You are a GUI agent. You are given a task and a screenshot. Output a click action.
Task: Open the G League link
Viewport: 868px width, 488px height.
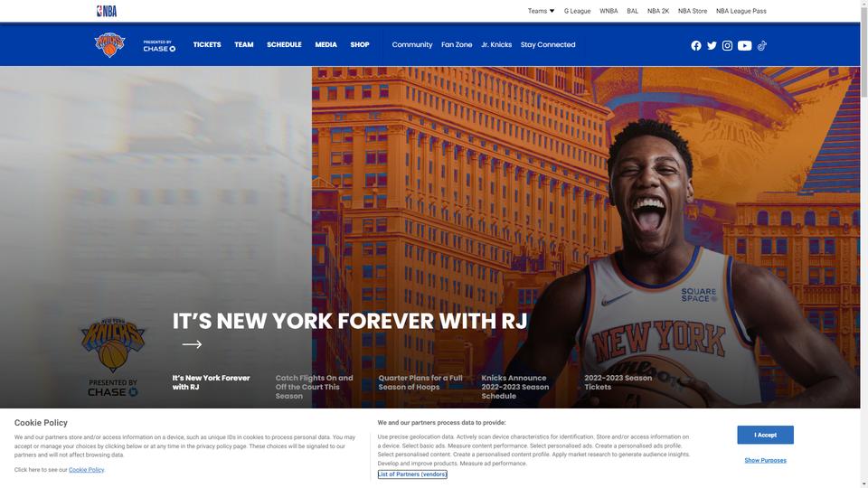[577, 11]
